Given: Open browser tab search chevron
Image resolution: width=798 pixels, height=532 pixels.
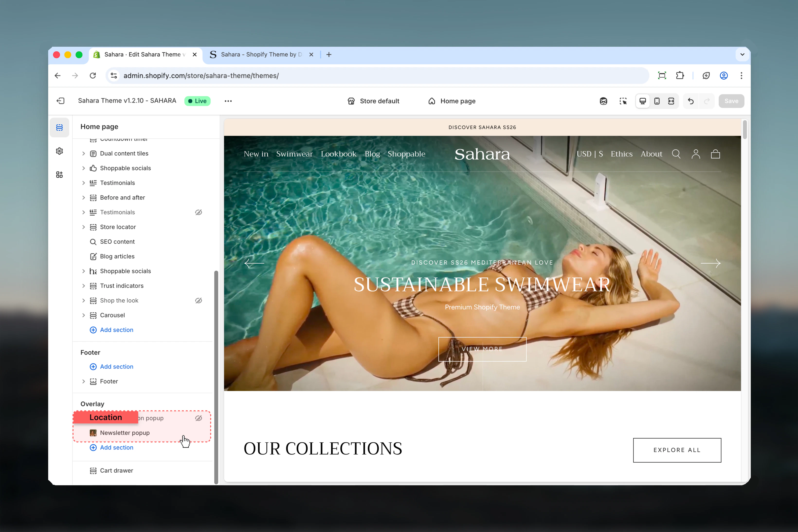Looking at the screenshot, I should [x=742, y=55].
